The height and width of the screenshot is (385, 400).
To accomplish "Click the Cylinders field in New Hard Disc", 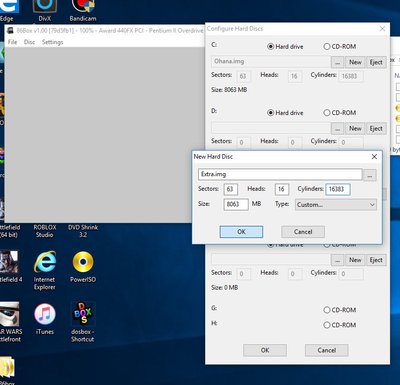I will pyautogui.click(x=338, y=189).
